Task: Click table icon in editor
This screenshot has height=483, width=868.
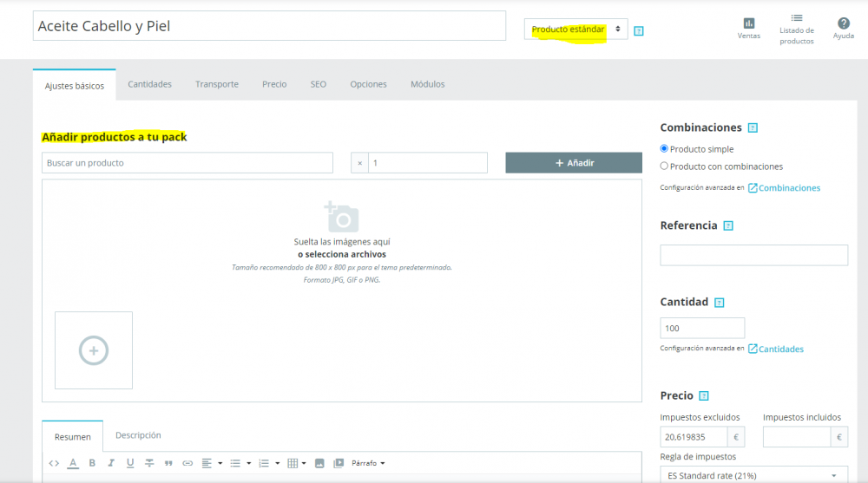Action: point(293,463)
